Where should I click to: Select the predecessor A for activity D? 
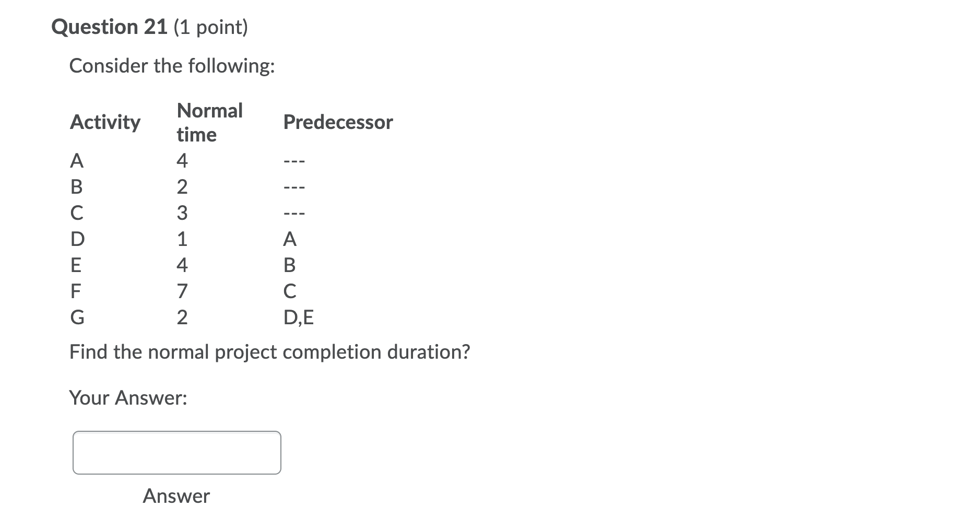pyautogui.click(x=289, y=239)
